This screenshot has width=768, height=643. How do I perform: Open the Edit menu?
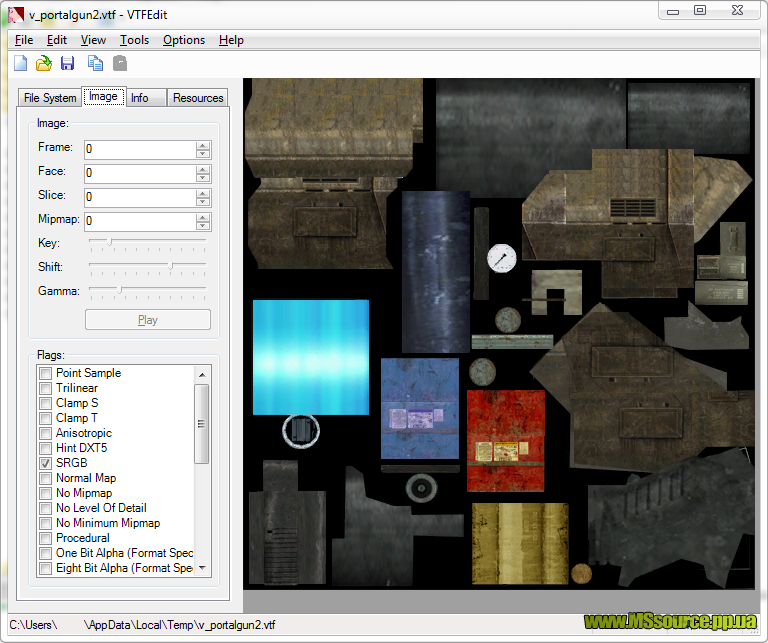click(x=57, y=40)
